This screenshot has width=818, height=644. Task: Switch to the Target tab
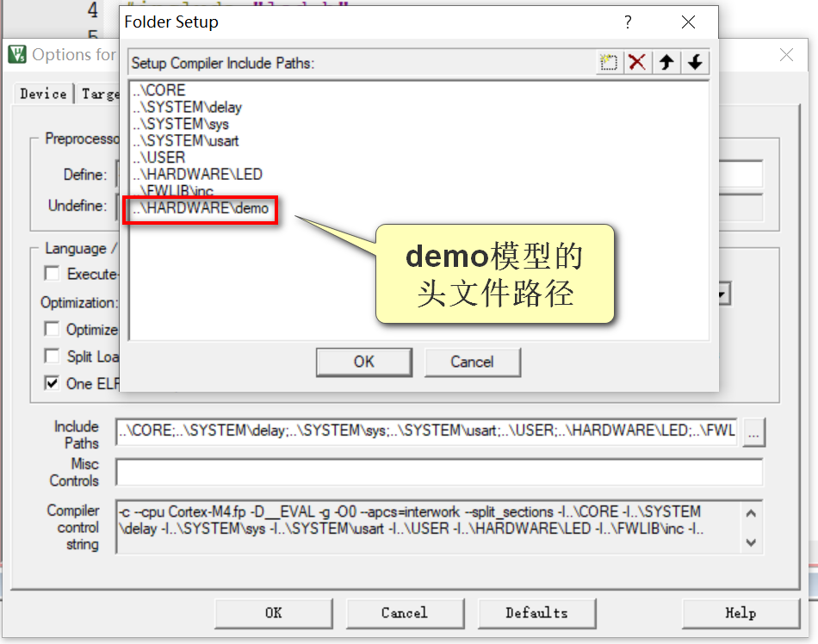tap(99, 94)
